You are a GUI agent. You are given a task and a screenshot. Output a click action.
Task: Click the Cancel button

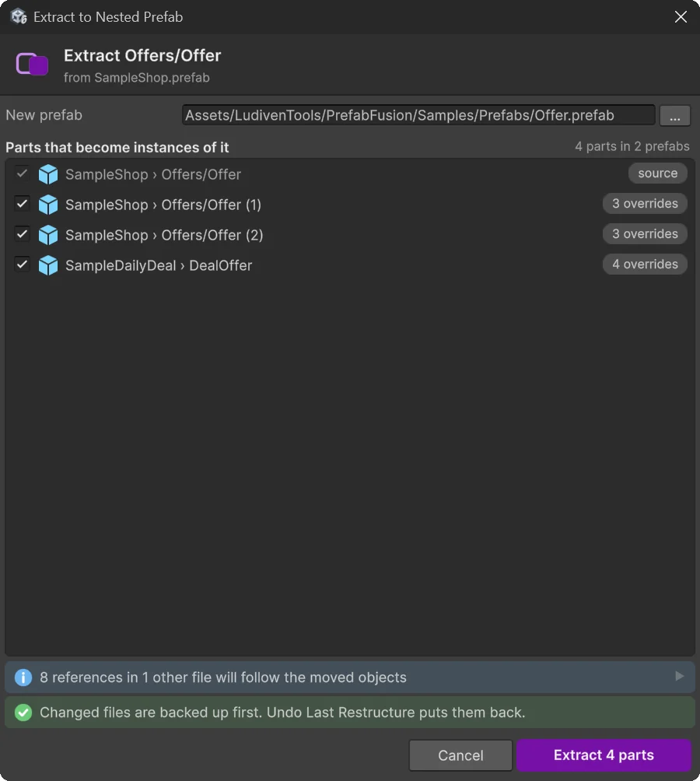tap(460, 755)
